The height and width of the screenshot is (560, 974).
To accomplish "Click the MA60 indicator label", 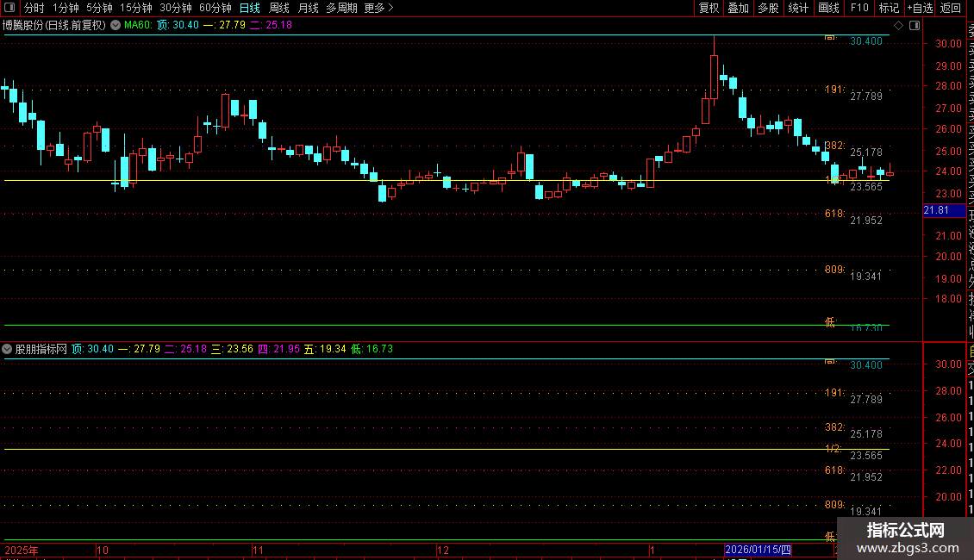I will [x=137, y=25].
